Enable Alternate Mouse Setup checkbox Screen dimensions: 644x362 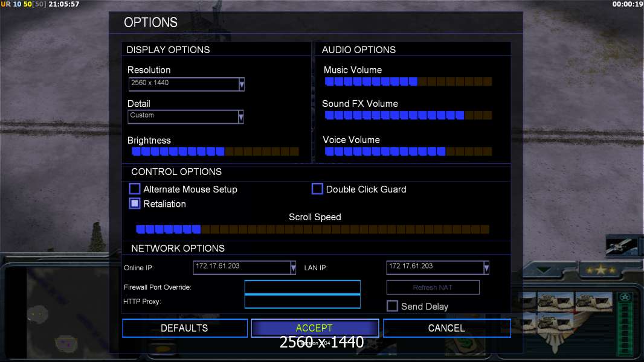click(135, 189)
